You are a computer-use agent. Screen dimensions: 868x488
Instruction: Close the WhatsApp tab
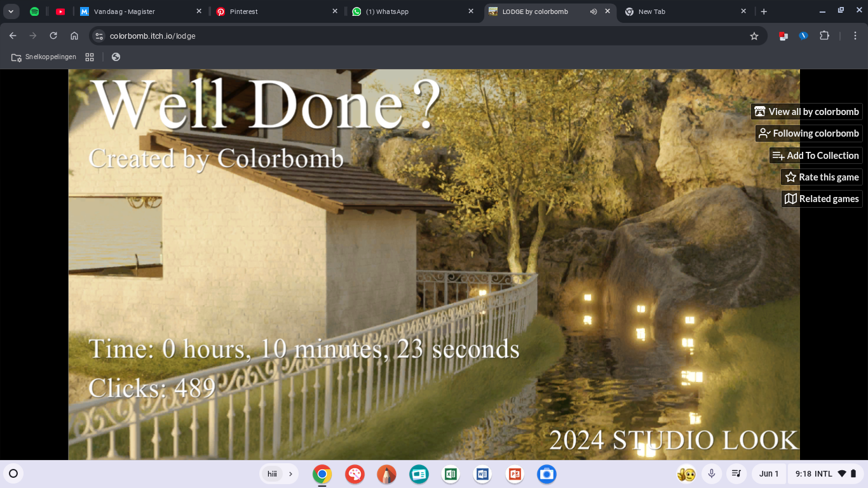tap(471, 11)
